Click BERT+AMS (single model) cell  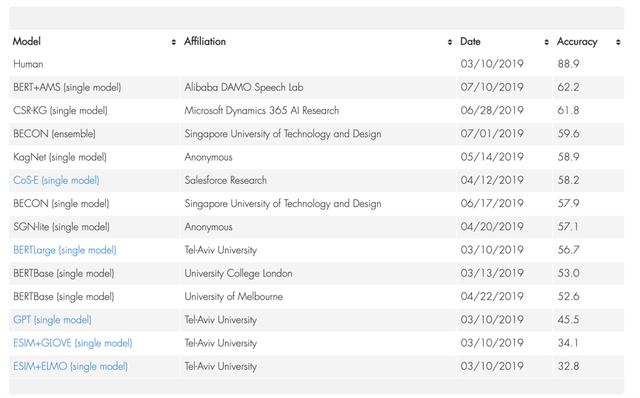pyautogui.click(x=67, y=87)
